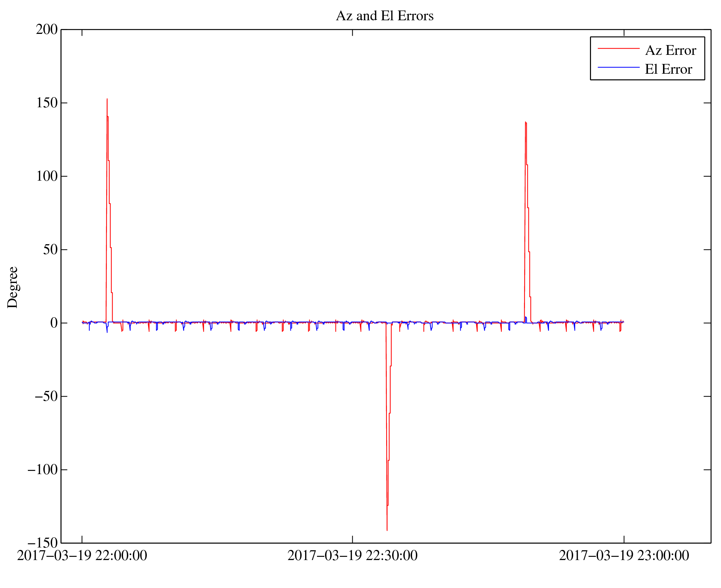
Task: Click the first red peak near 150 degrees
Action: 107,100
